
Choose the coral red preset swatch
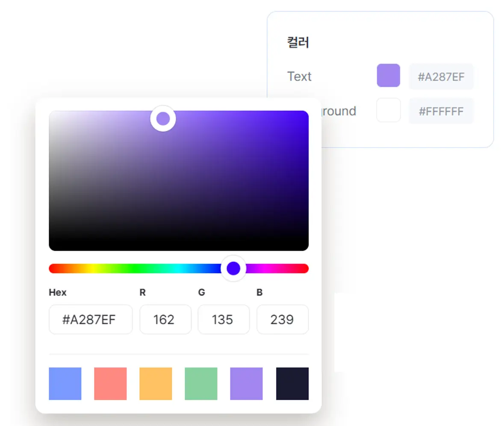pos(110,384)
